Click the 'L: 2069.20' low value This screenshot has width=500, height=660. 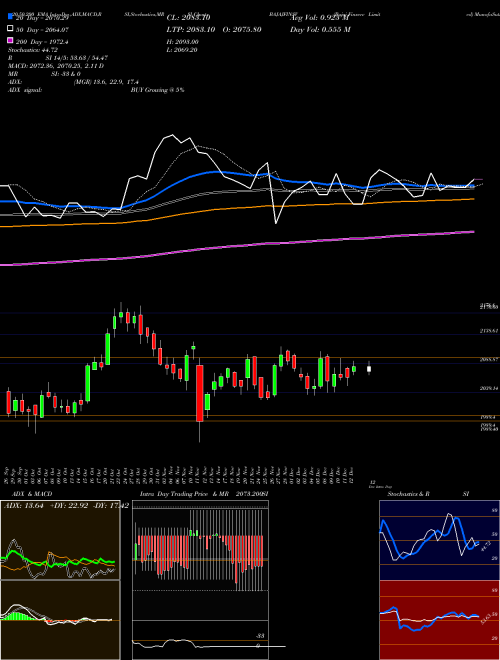(x=182, y=50)
